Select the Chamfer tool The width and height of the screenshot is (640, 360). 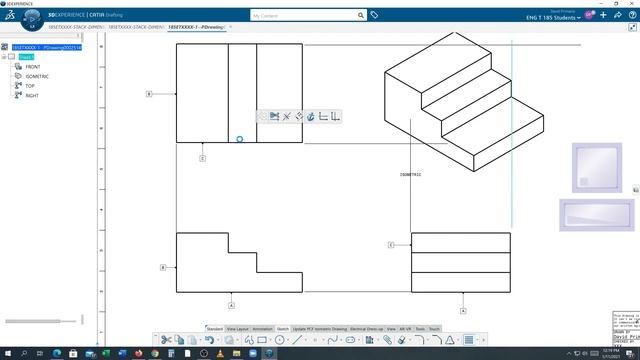point(436,340)
